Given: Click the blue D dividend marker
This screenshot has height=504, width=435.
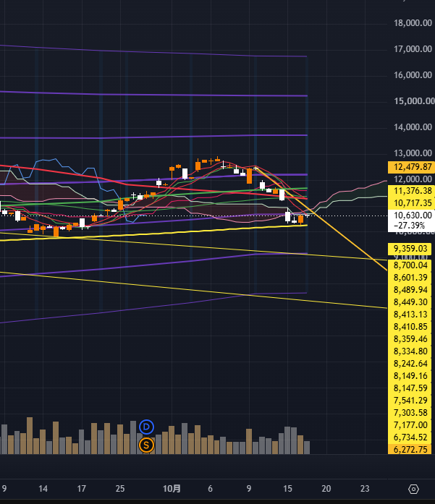Looking at the screenshot, I should tap(146, 427).
